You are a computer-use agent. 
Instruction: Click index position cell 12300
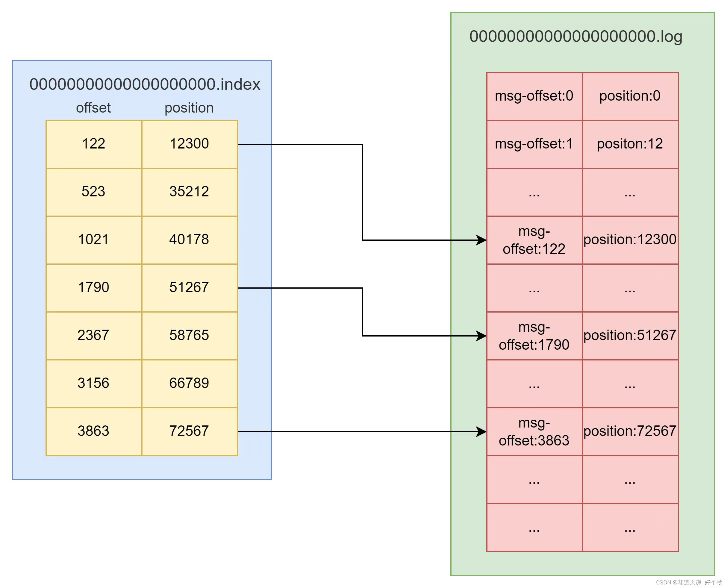click(190, 144)
